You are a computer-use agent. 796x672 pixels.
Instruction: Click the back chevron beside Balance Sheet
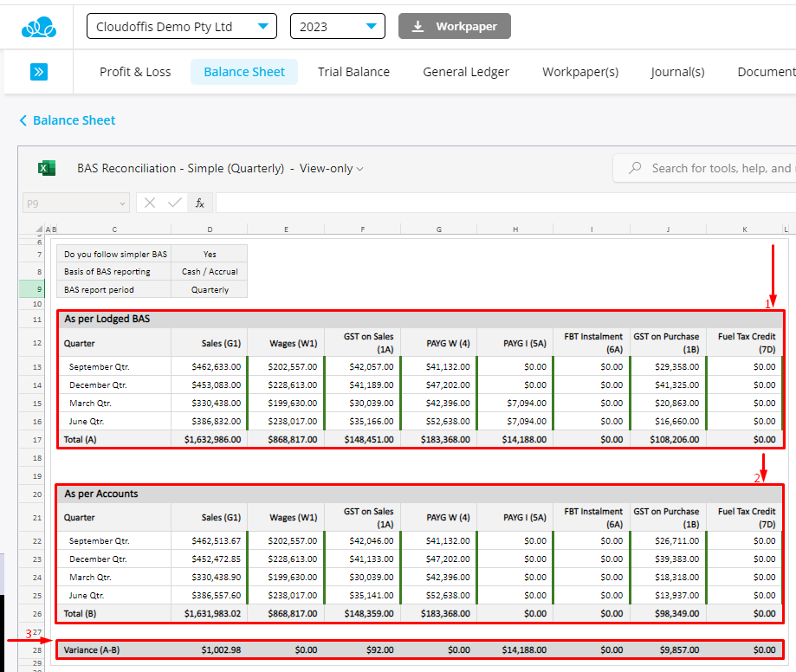23,120
